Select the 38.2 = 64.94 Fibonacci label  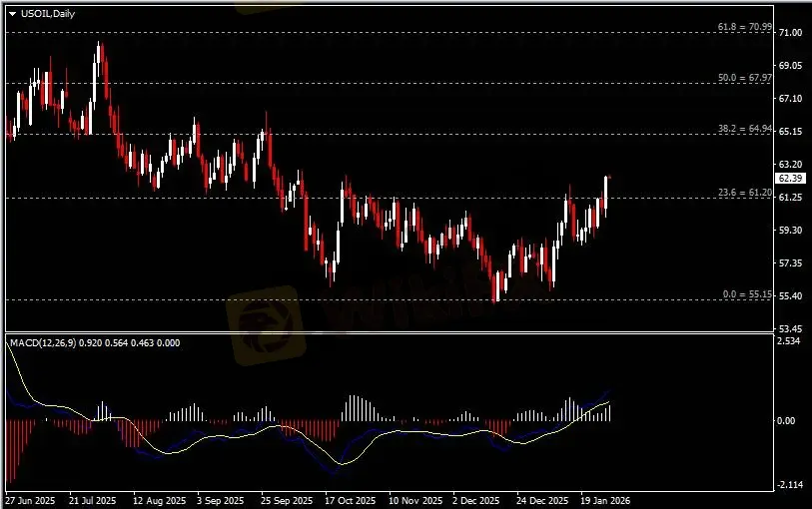point(745,129)
